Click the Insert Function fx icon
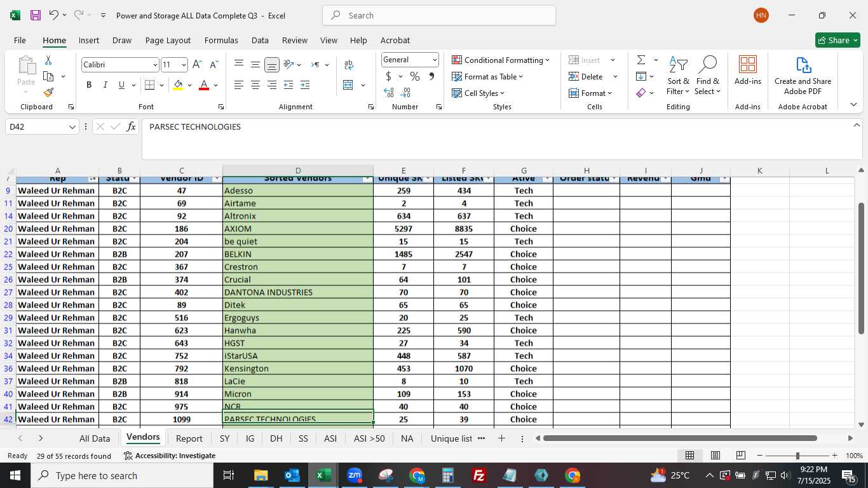Viewport: 868px width, 488px height. click(x=131, y=126)
